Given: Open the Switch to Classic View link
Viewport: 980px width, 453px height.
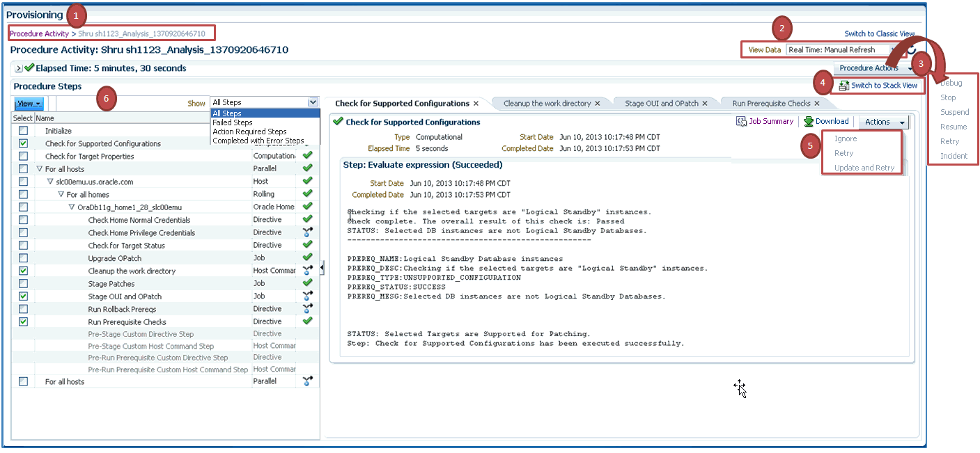Looking at the screenshot, I should (x=880, y=33).
